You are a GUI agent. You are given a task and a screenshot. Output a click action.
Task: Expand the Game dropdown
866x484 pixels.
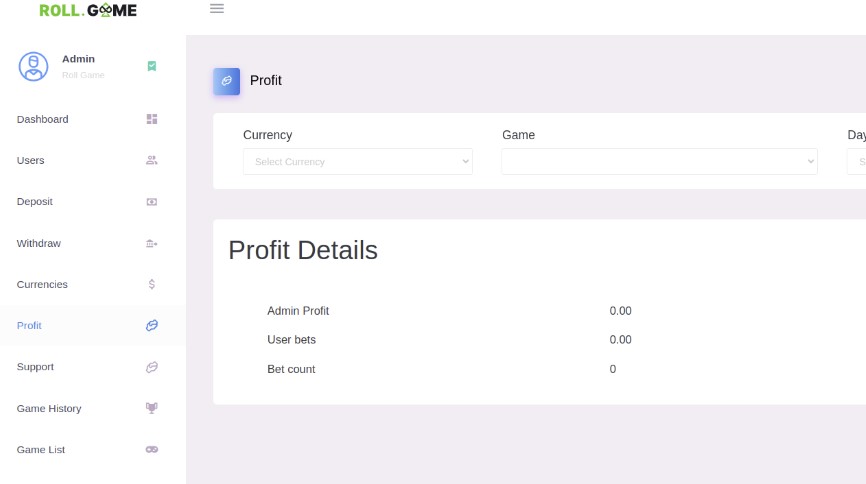pyautogui.click(x=659, y=161)
